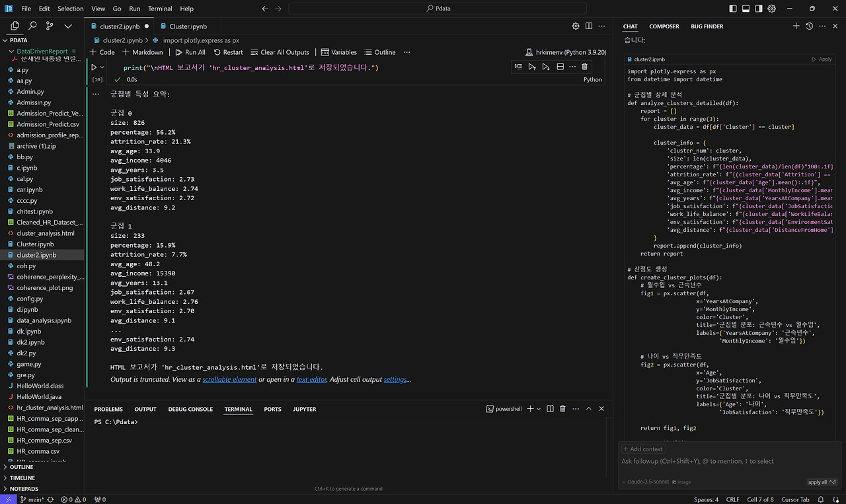846x504 pixels.
Task: Go back with navigation arrow
Action: [x=265, y=9]
